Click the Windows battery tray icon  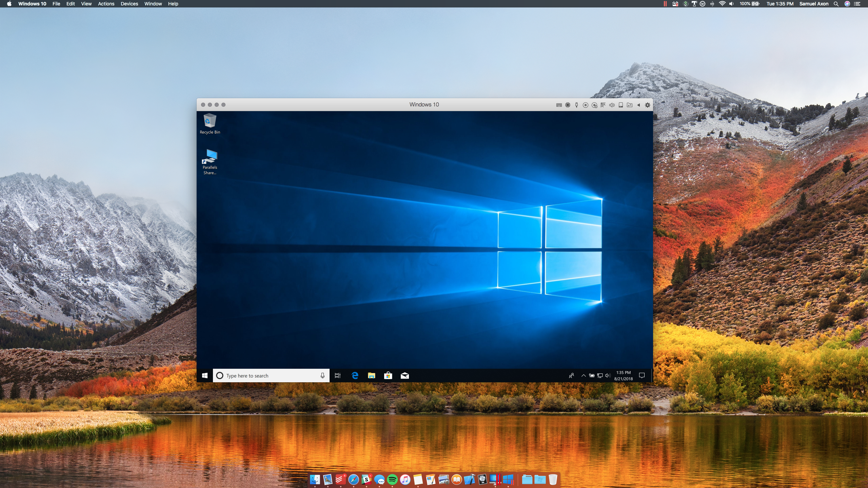tap(592, 375)
